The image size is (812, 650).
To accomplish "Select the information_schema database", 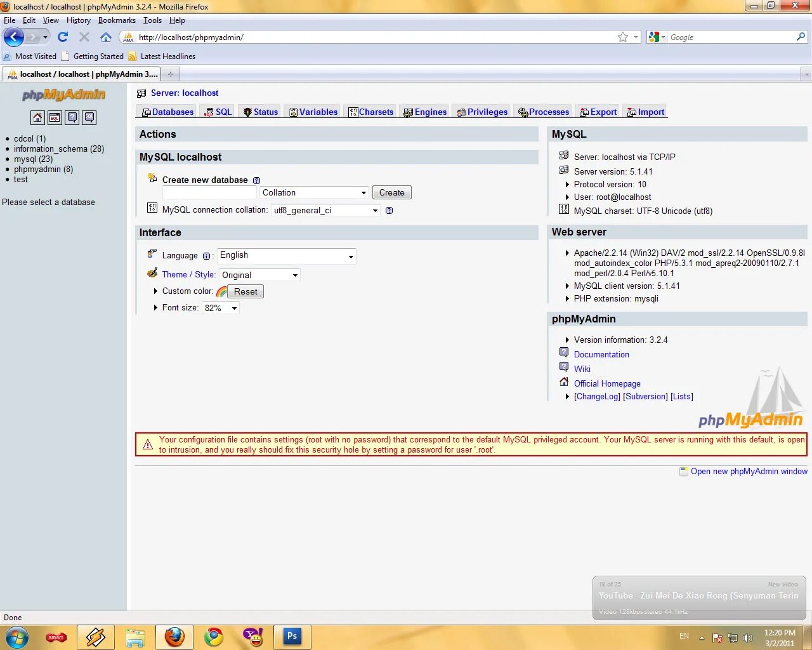I will click(59, 149).
